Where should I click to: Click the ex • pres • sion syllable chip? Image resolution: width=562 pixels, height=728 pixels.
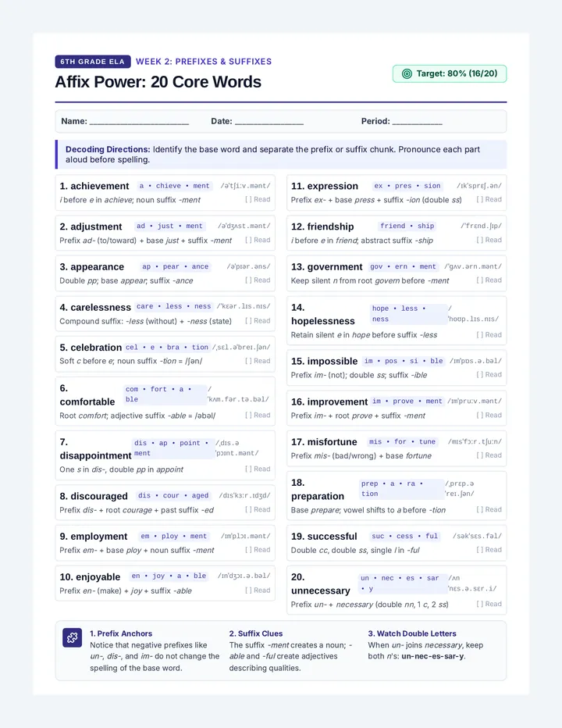407,186
